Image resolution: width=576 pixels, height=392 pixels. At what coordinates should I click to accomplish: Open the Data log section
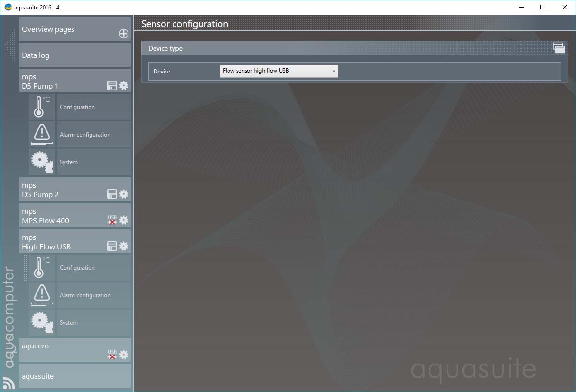pyautogui.click(x=75, y=55)
